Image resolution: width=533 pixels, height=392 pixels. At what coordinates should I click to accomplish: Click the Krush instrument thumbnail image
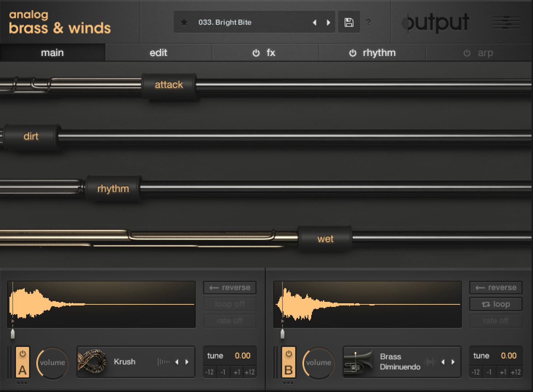[92, 362]
